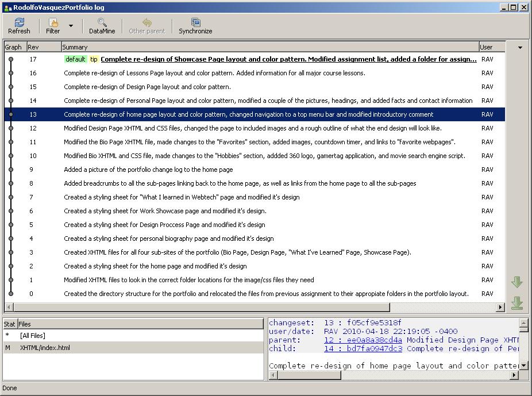Select revision 5 Design Proccess Page row

255,225
